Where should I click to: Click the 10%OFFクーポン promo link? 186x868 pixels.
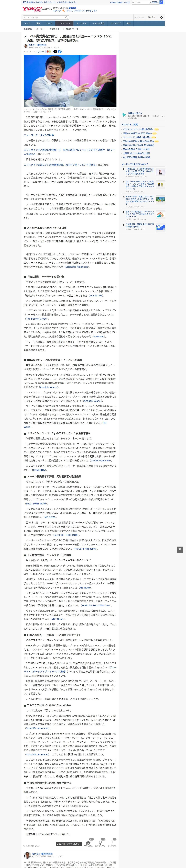(81, 11)
